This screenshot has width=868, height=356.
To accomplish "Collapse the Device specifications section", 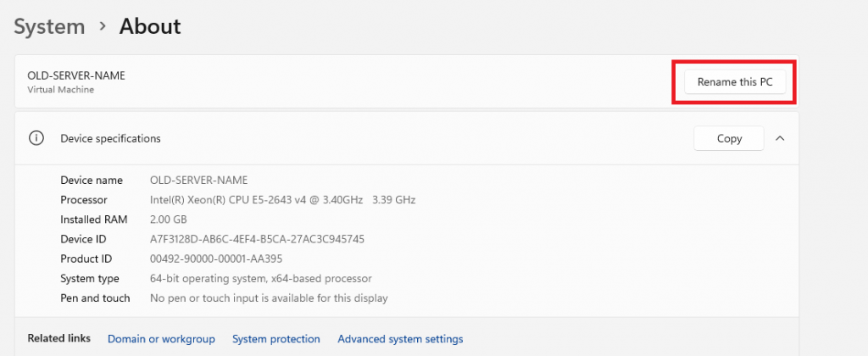I will click(x=780, y=138).
